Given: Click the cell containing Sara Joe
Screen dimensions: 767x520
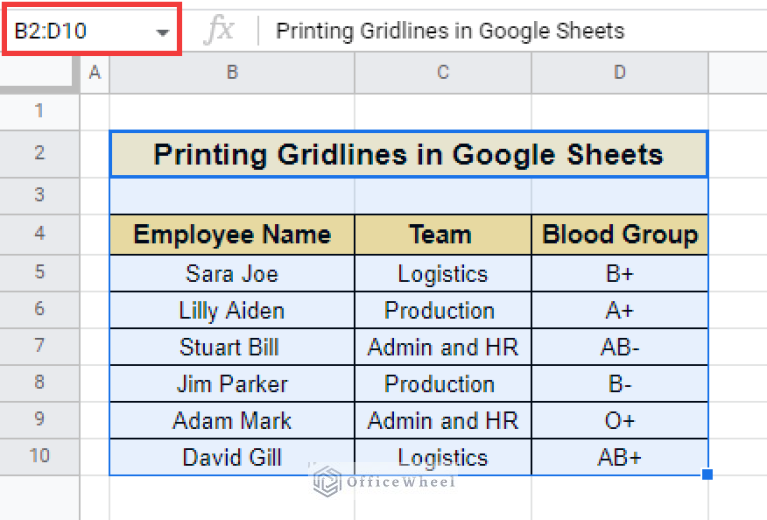Looking at the screenshot, I should point(232,274).
